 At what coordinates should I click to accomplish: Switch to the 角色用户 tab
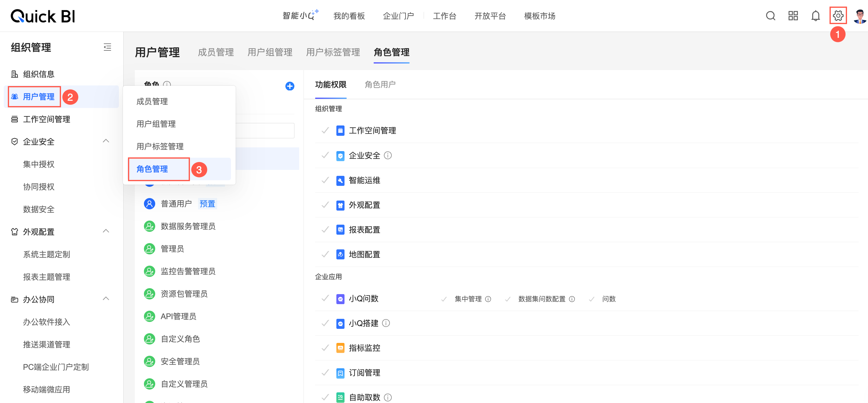[380, 84]
